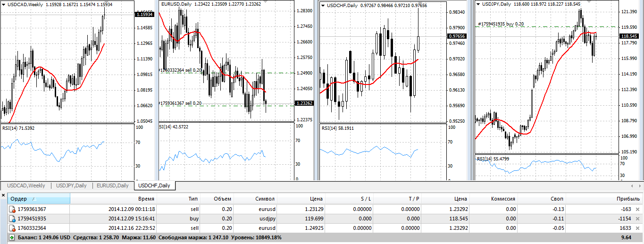Click the #1759451935 buy 0.20 order line label
Viewport: 644px width, 244px height.
501,24
